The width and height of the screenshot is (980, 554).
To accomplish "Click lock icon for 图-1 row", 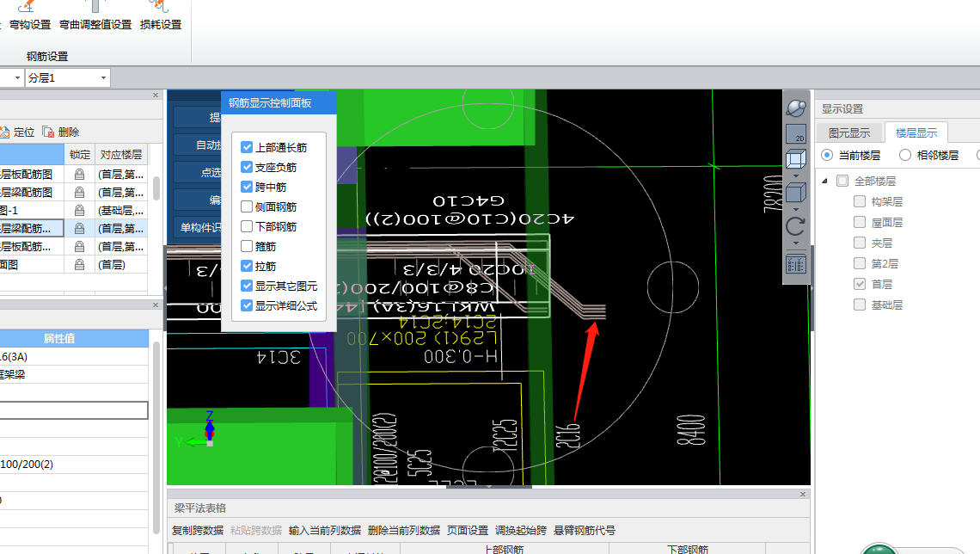I will pos(79,210).
